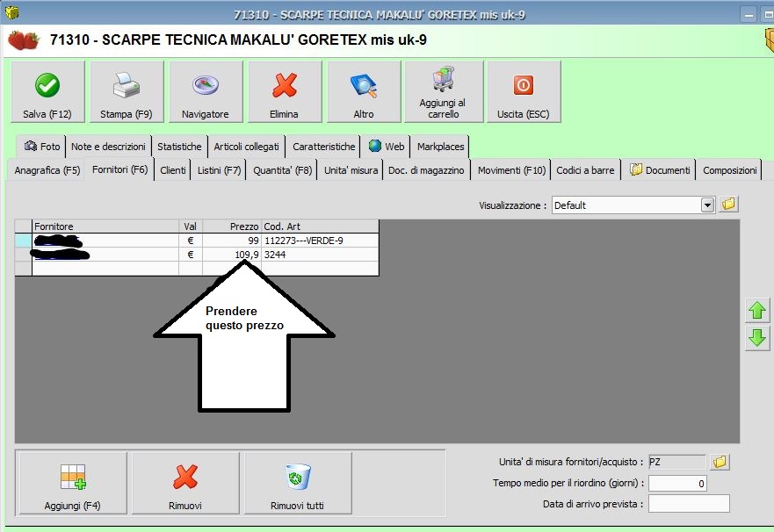View the Movimenti (F10) tab
774x532 pixels.
click(x=511, y=170)
